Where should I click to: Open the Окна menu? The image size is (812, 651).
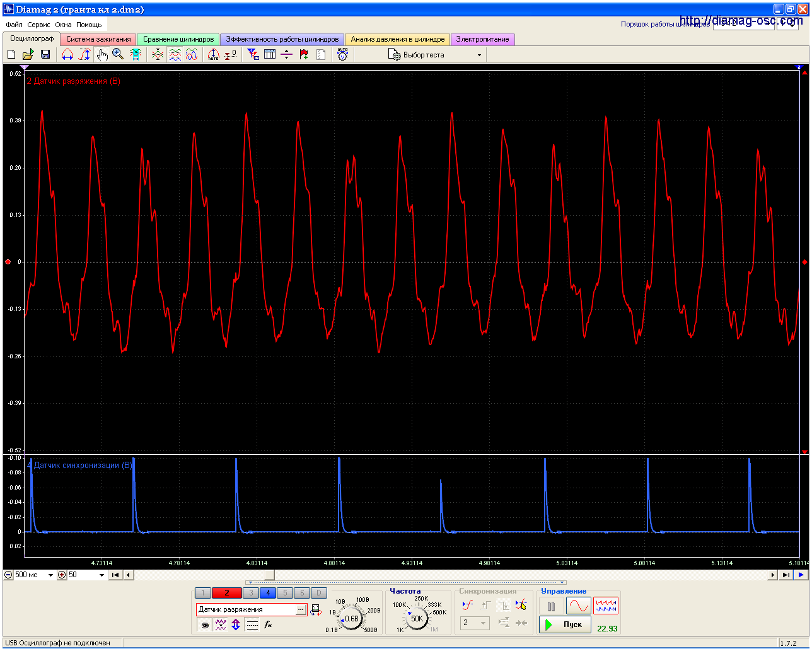(63, 25)
